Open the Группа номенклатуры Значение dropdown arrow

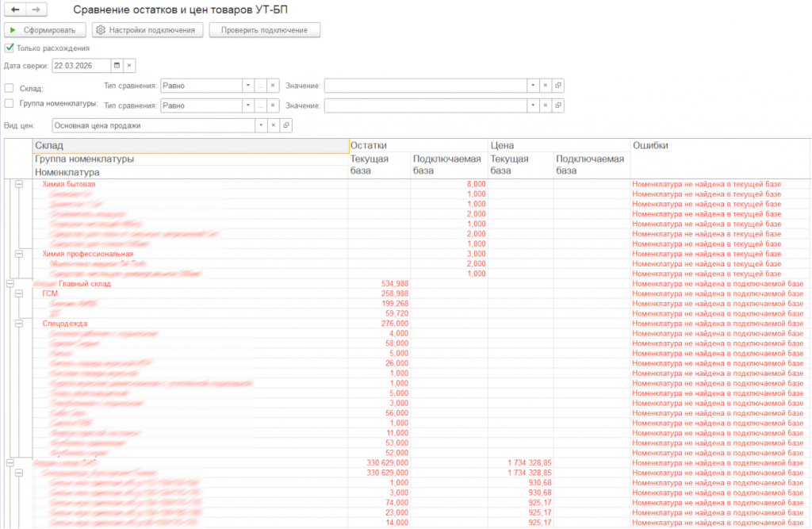click(x=533, y=105)
